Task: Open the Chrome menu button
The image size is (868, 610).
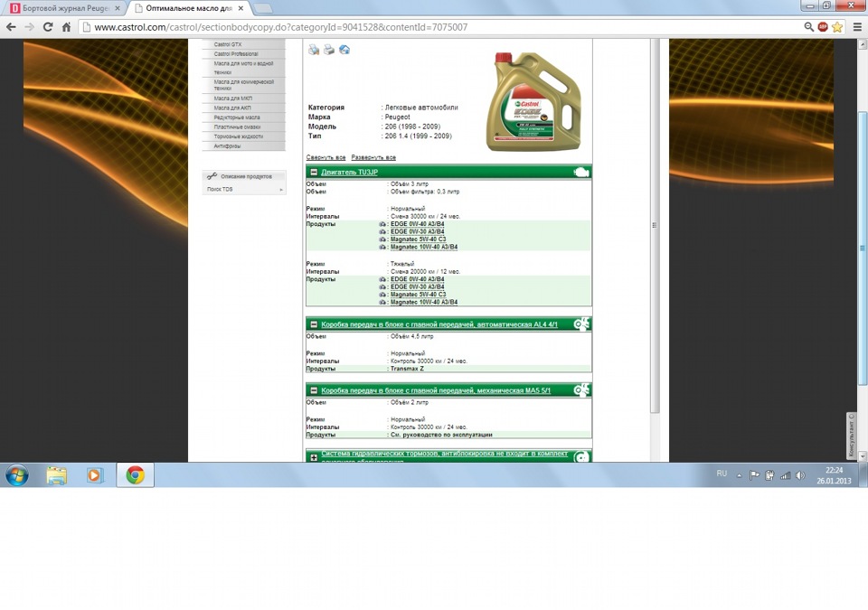Action: point(857,26)
